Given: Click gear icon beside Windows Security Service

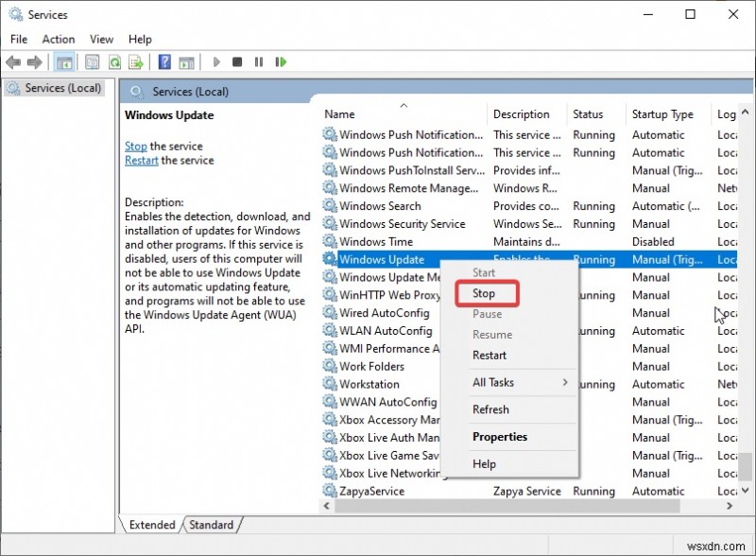Looking at the screenshot, I should pos(330,223).
